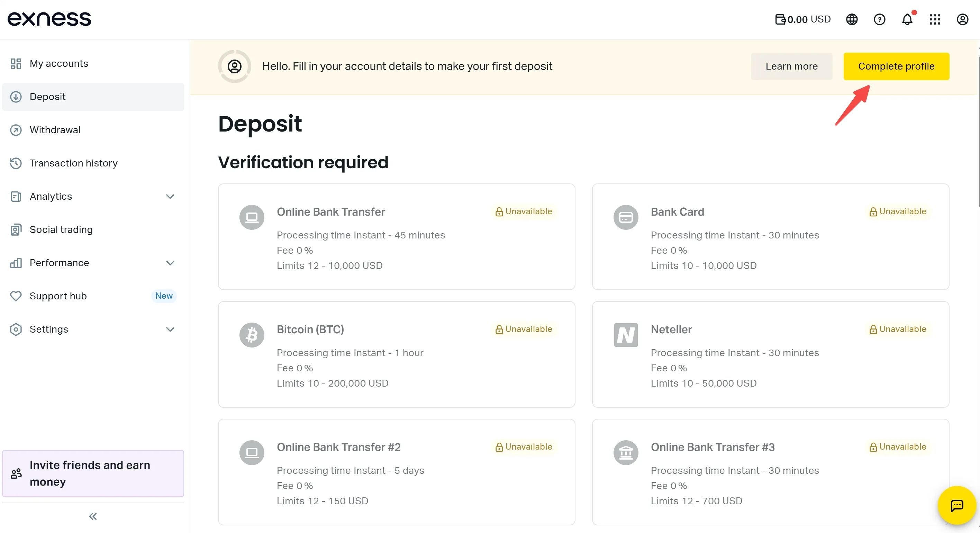
Task: Click 'Limits 12 - 150 USD' text
Action: click(322, 501)
